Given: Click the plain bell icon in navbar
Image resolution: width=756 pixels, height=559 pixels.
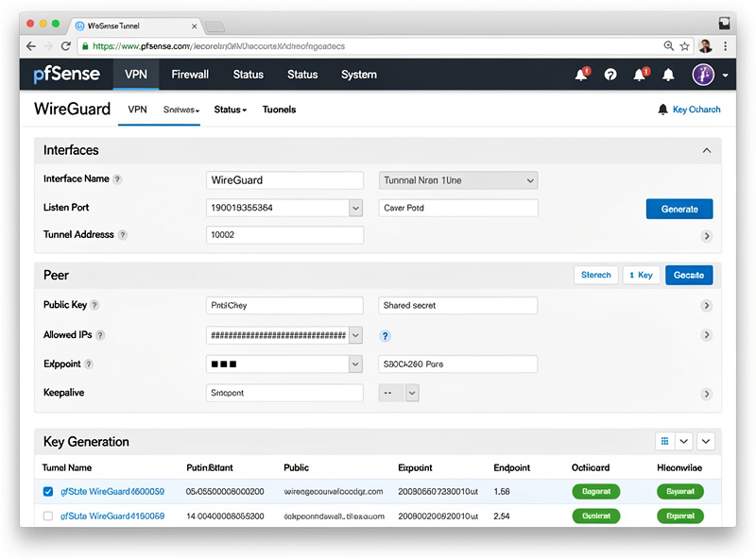Looking at the screenshot, I should click(x=668, y=75).
